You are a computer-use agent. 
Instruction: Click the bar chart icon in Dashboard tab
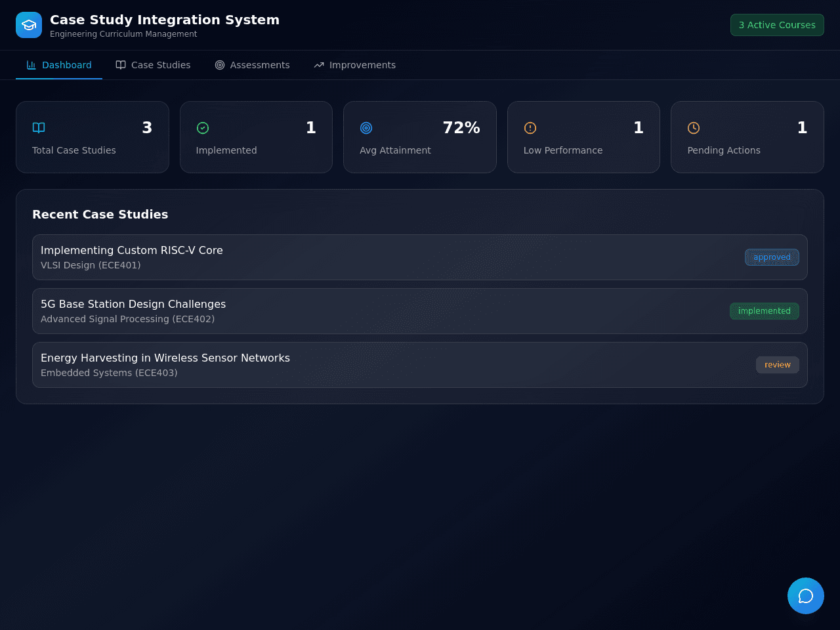pos(31,65)
